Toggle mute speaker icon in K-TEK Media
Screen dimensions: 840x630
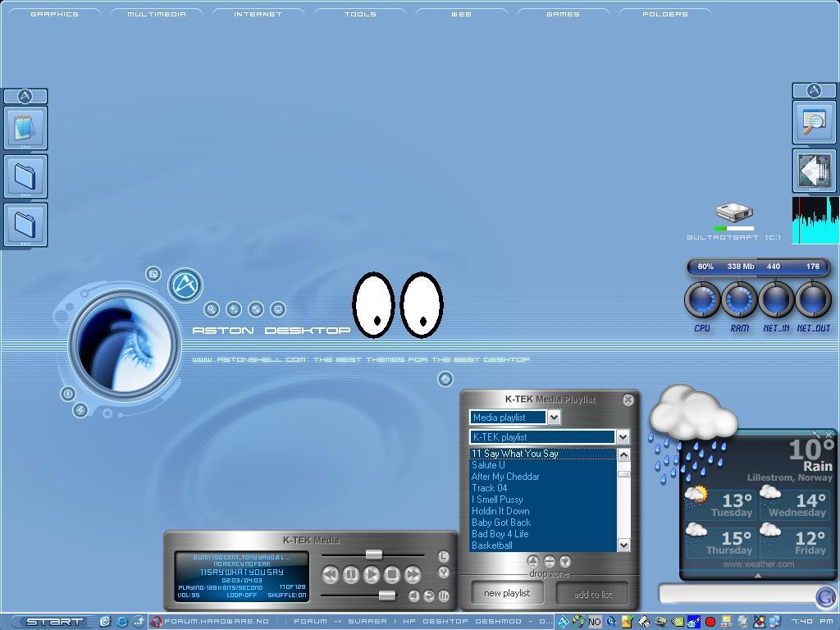(x=414, y=596)
